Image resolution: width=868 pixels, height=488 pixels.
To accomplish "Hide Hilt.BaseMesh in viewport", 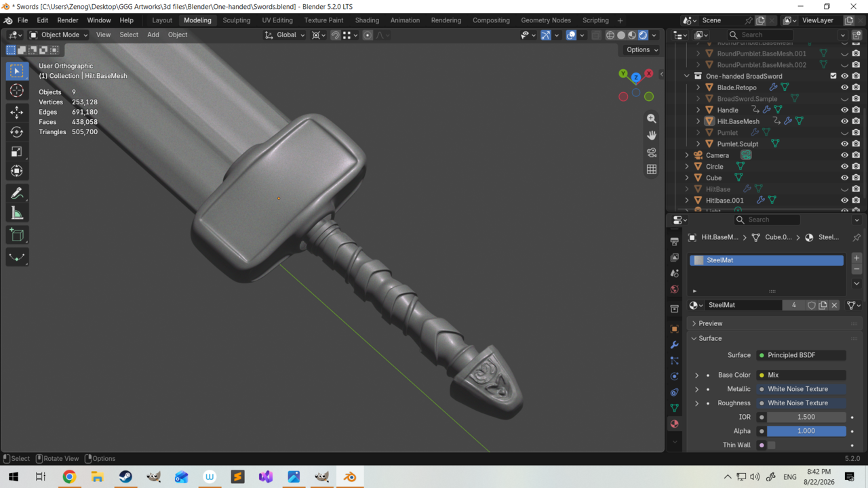I will coord(845,121).
